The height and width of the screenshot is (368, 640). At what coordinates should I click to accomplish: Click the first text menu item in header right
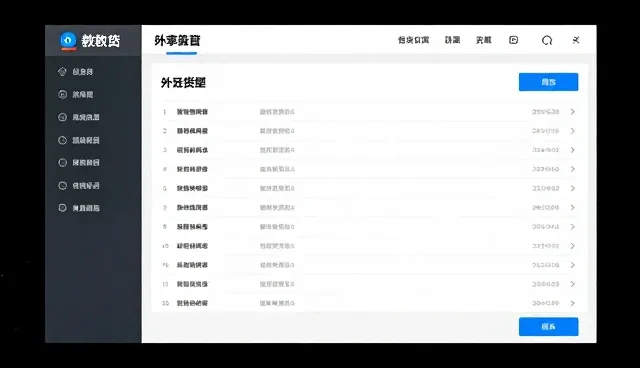413,40
